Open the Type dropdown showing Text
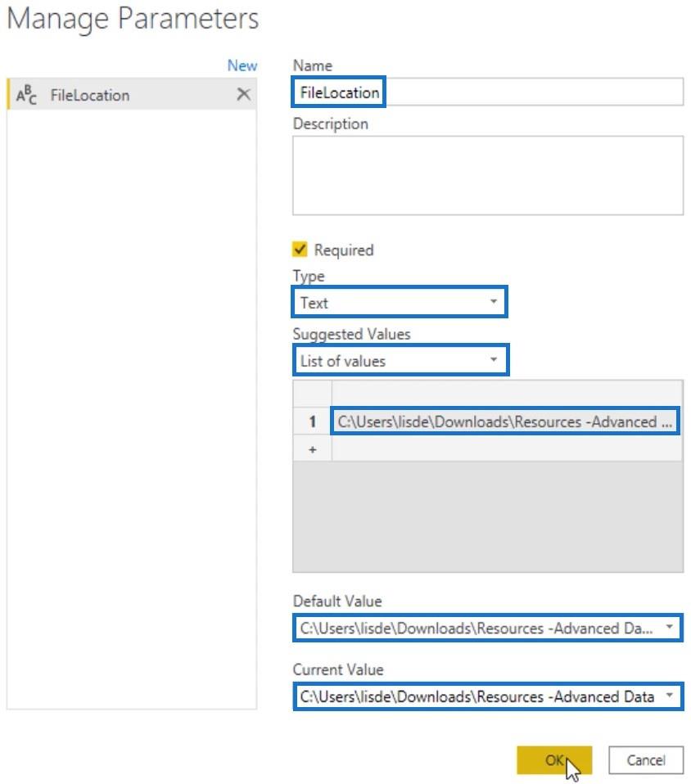The width and height of the screenshot is (691, 784). [400, 303]
